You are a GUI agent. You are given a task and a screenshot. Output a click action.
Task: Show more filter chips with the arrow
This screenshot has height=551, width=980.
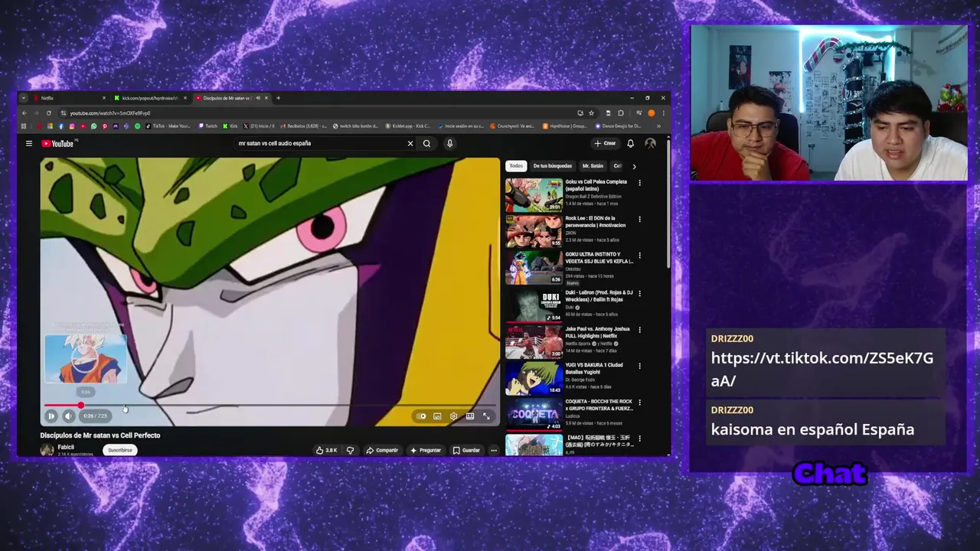(x=634, y=166)
